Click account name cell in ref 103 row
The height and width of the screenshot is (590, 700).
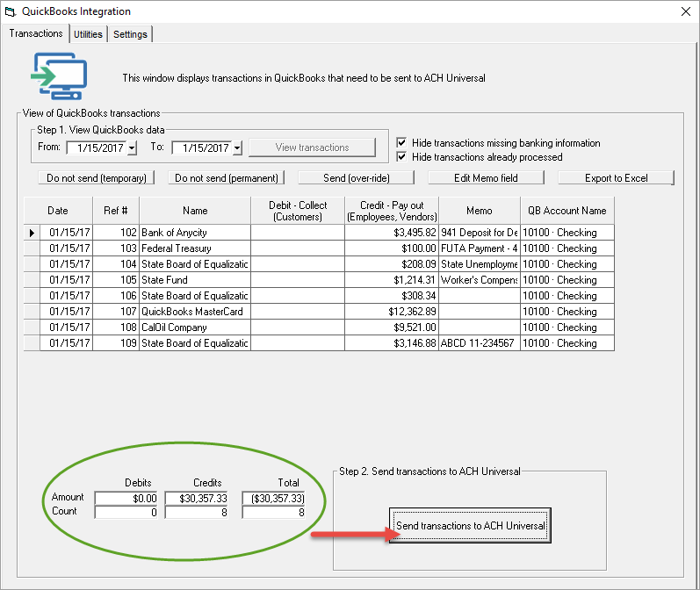click(x=567, y=248)
